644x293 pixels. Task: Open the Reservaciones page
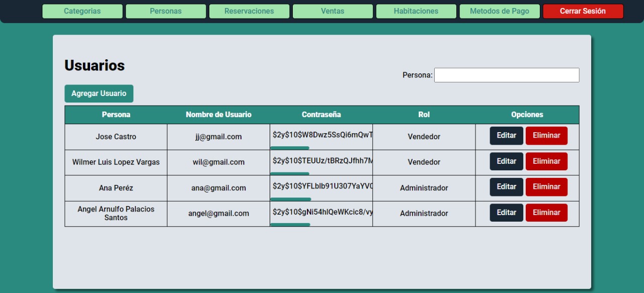pyautogui.click(x=249, y=11)
